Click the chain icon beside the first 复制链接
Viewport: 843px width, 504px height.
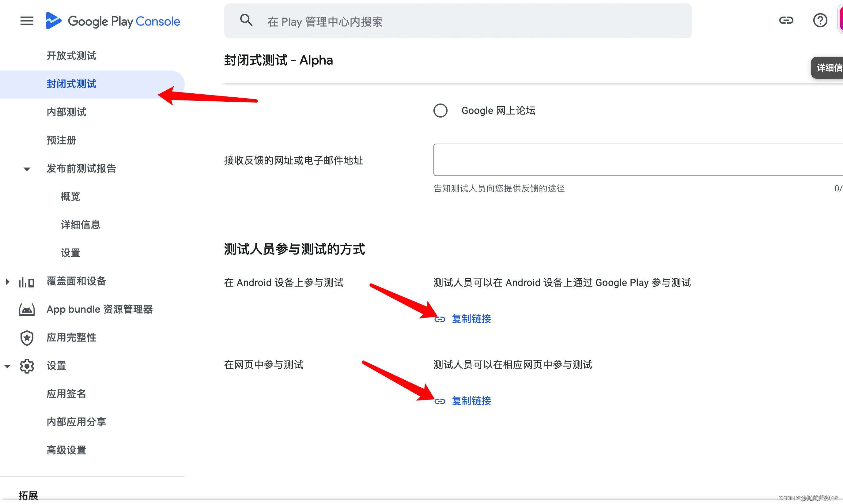440,319
